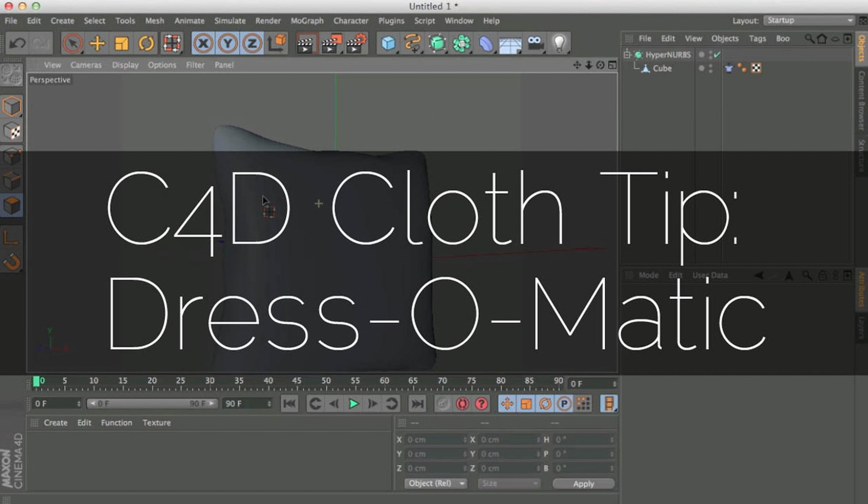The width and height of the screenshot is (868, 504).
Task: Click the Floor scene object icon
Action: 510,44
